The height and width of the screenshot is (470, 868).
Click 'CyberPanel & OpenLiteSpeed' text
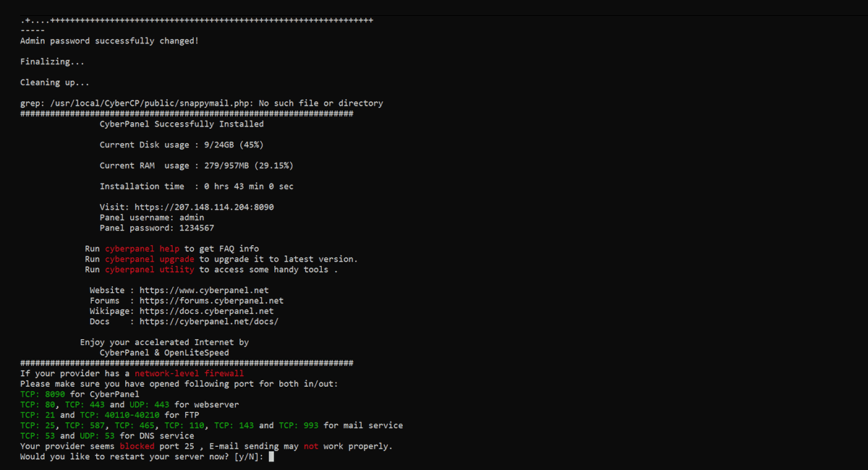[164, 353]
